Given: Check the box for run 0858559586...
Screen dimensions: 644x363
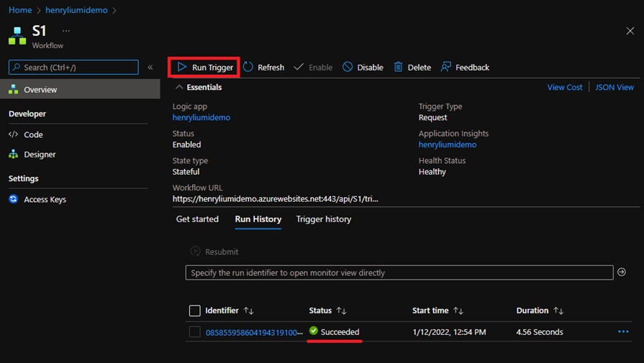Looking at the screenshot, I should pyautogui.click(x=195, y=331).
